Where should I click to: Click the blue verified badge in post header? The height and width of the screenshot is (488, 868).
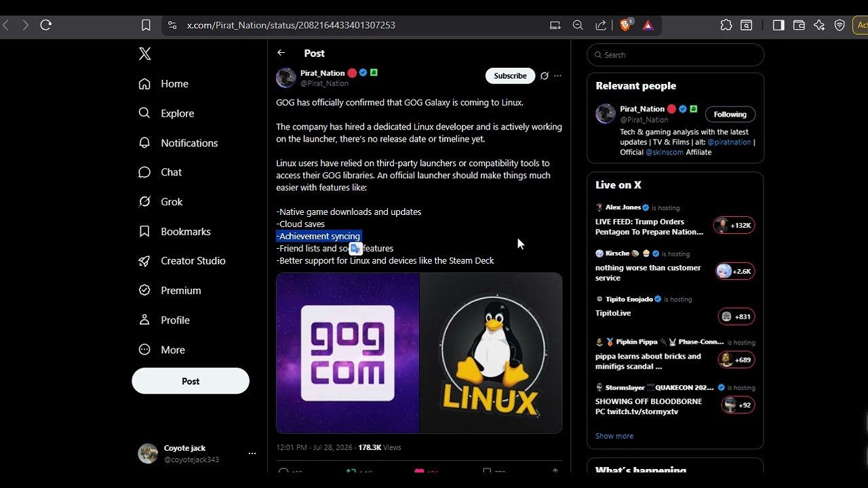[x=363, y=73]
